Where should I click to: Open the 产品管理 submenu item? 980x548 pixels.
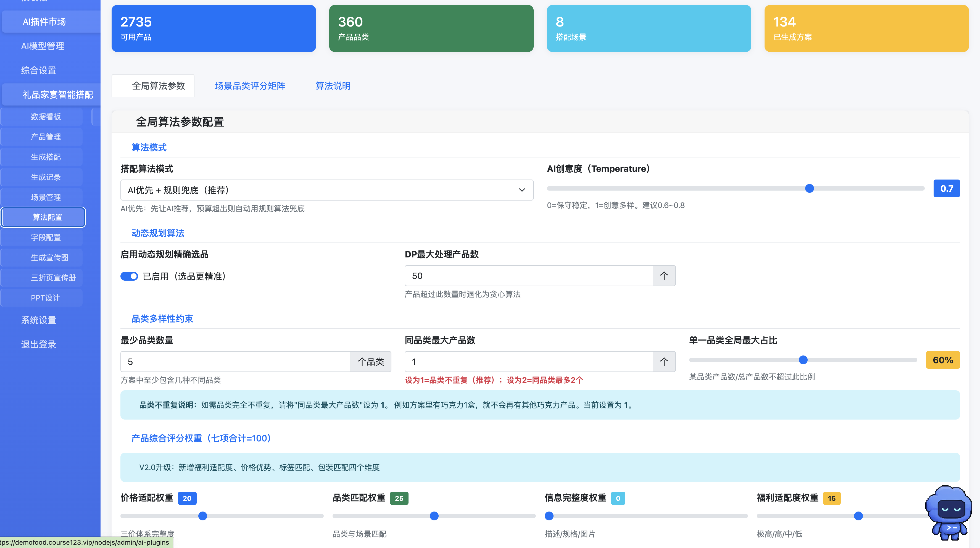[x=42, y=137]
